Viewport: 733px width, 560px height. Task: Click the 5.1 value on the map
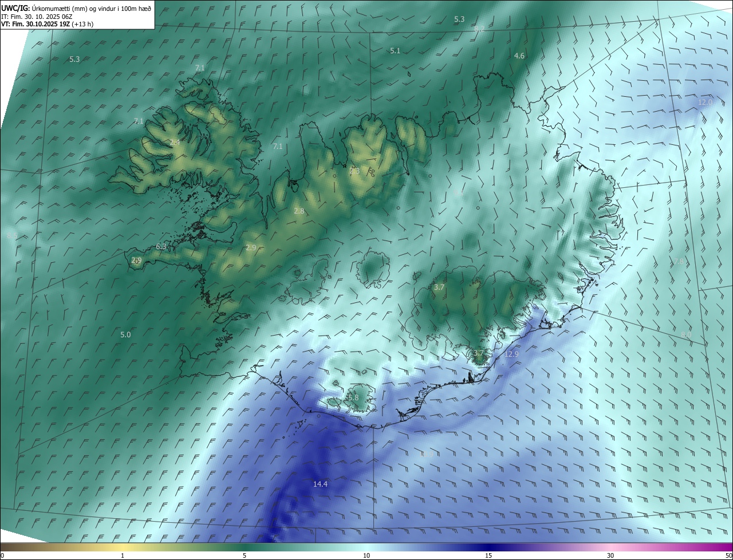(395, 51)
